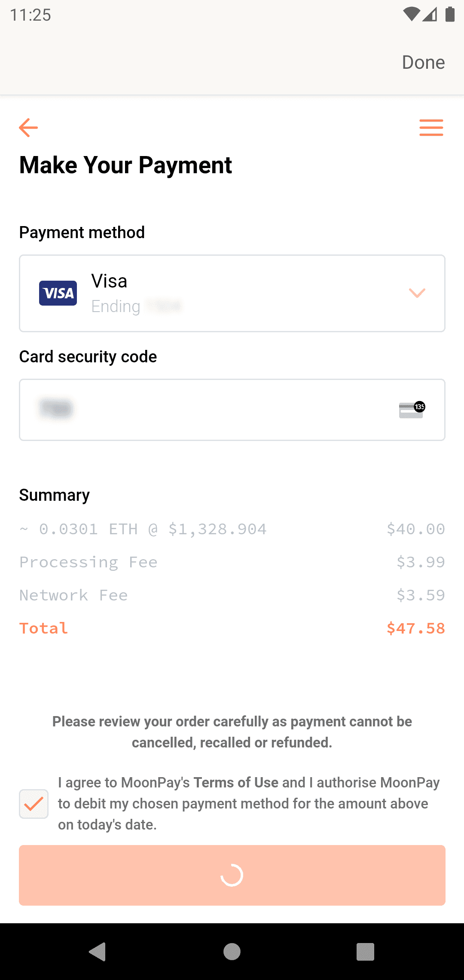The width and height of the screenshot is (464, 980).
Task: Tap the CVV card hint icon
Action: 412,410
